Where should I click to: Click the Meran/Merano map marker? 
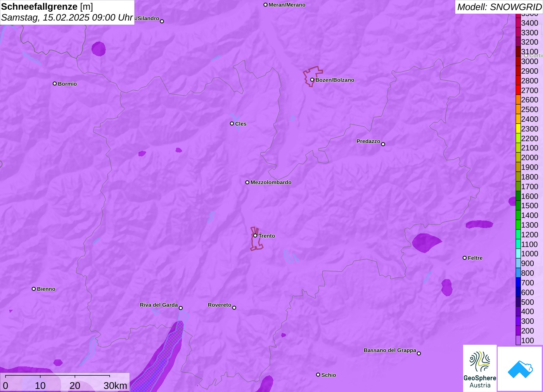(x=266, y=5)
